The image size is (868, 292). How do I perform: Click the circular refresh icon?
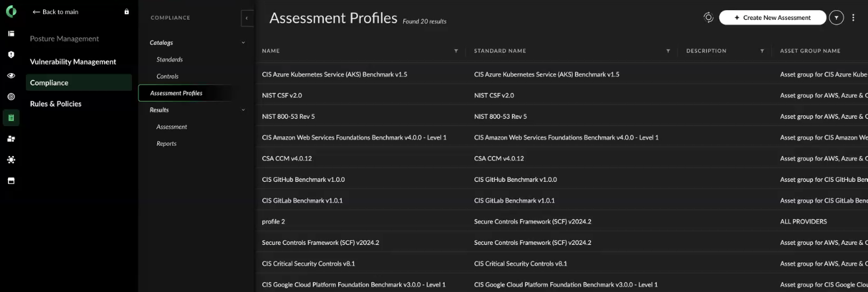708,17
